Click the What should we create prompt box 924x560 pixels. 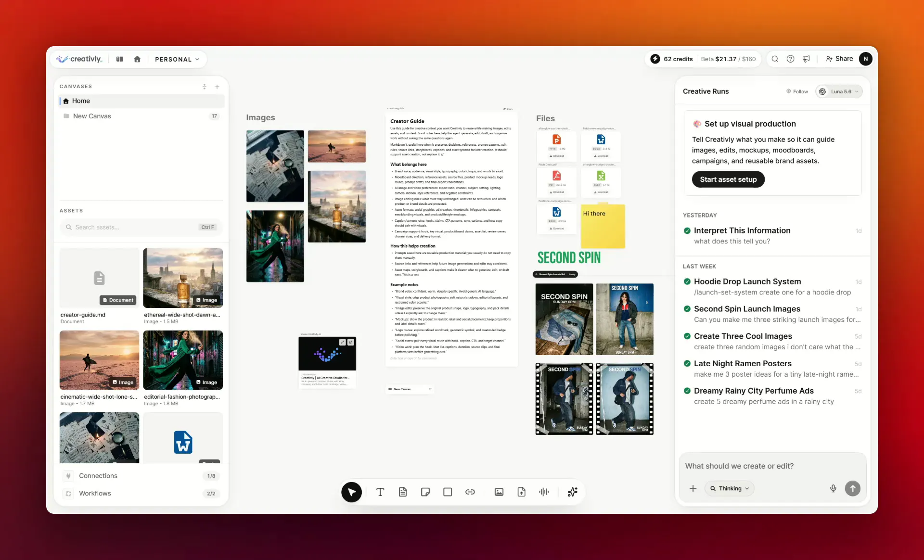pos(772,466)
